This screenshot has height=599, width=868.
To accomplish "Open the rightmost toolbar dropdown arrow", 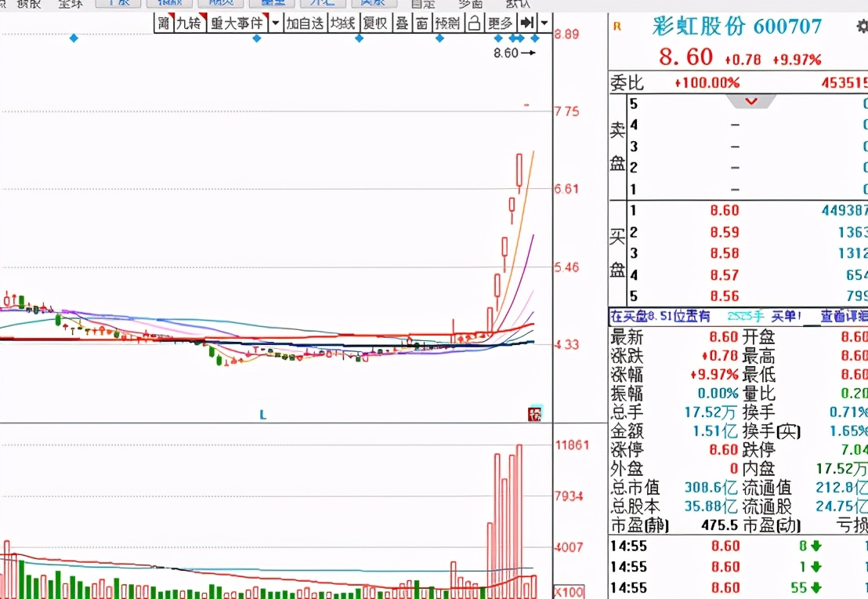I will pos(544,23).
